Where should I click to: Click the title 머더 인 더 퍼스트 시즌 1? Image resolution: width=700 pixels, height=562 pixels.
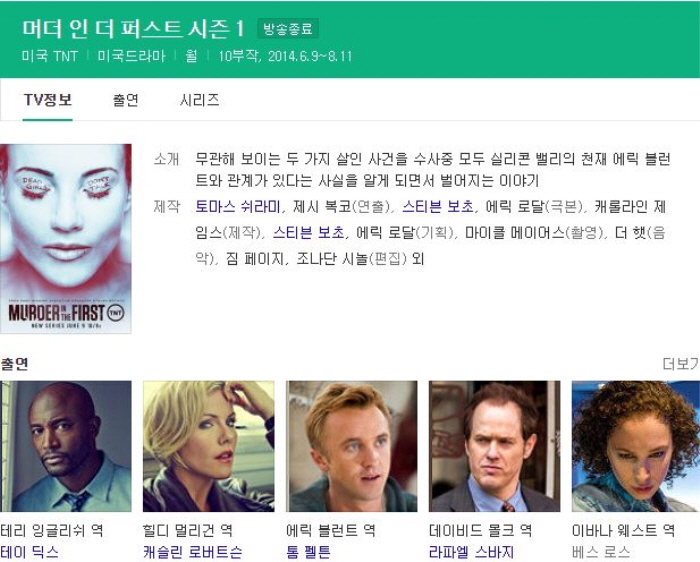[x=133, y=29]
